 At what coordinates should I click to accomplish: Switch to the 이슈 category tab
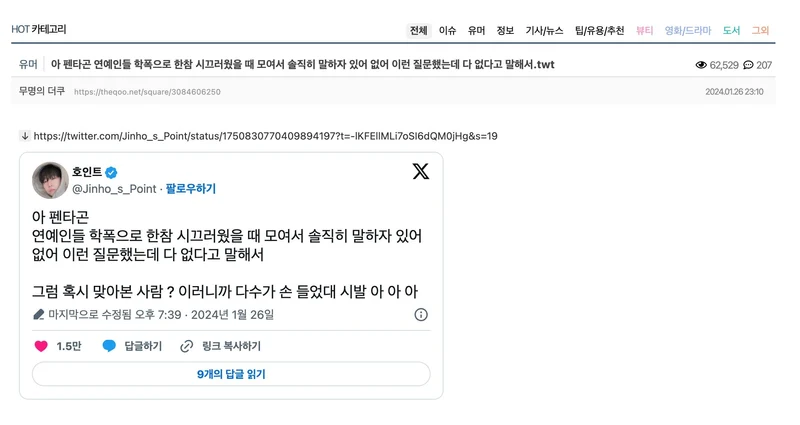(447, 30)
